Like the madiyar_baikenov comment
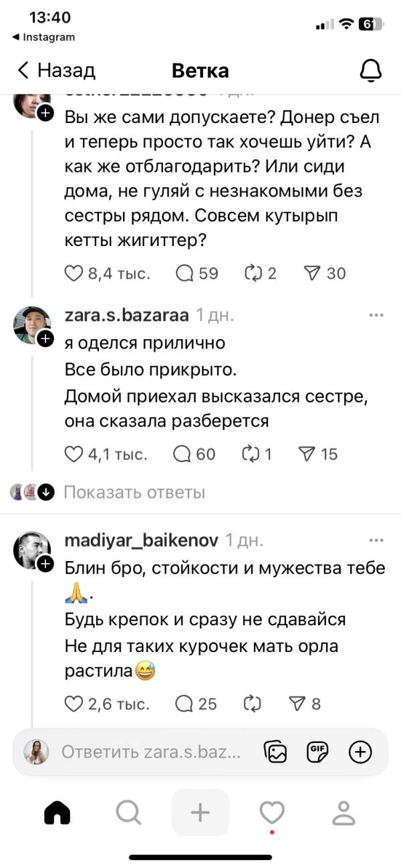Screen dimensions: 401x868 point(73,703)
